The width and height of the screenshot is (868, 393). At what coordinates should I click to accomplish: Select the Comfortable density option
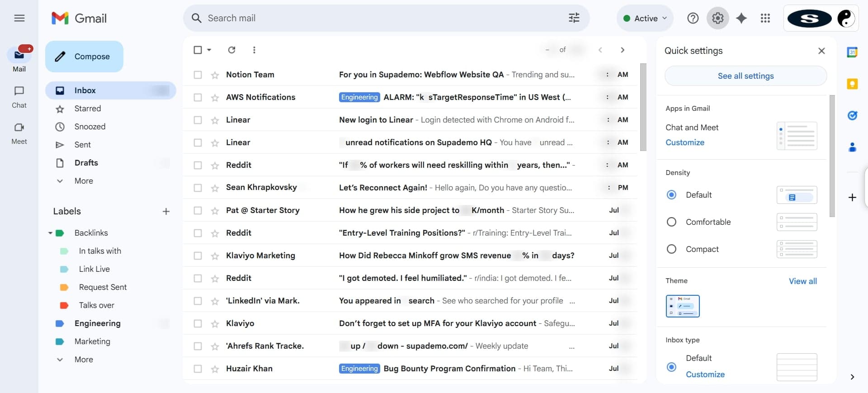(x=671, y=222)
